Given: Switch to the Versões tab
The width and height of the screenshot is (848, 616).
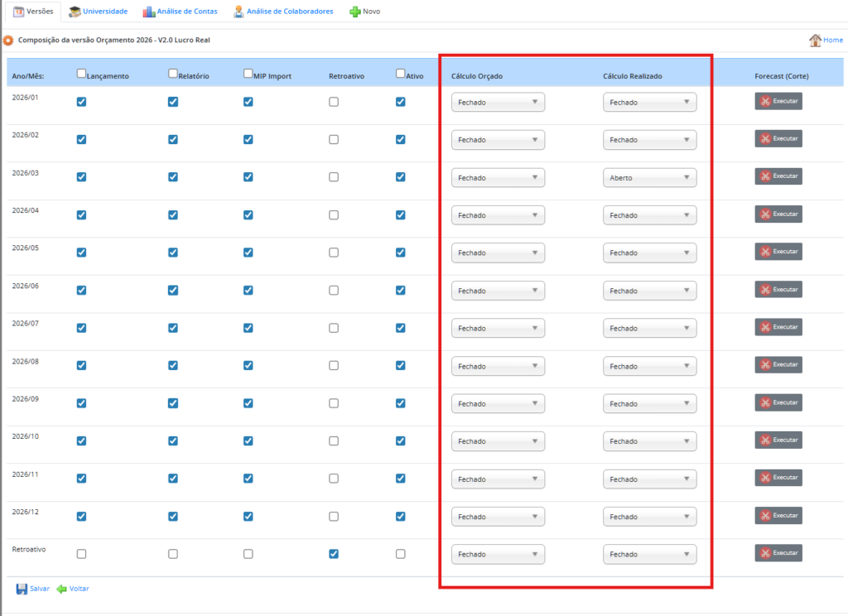Looking at the screenshot, I should [x=32, y=12].
